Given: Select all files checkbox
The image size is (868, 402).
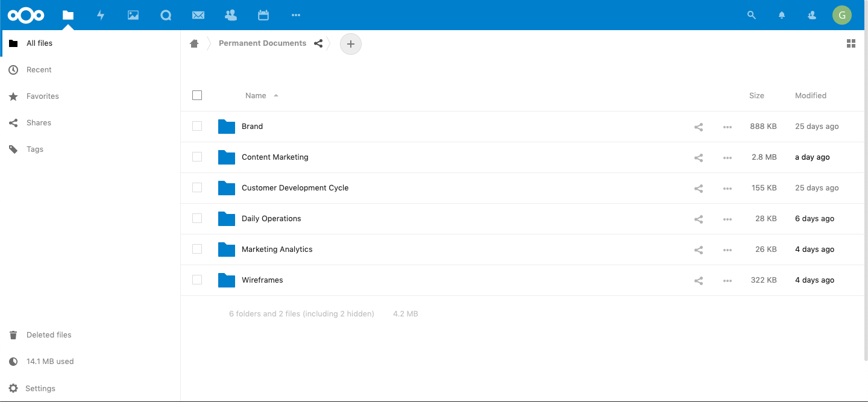Looking at the screenshot, I should (197, 95).
